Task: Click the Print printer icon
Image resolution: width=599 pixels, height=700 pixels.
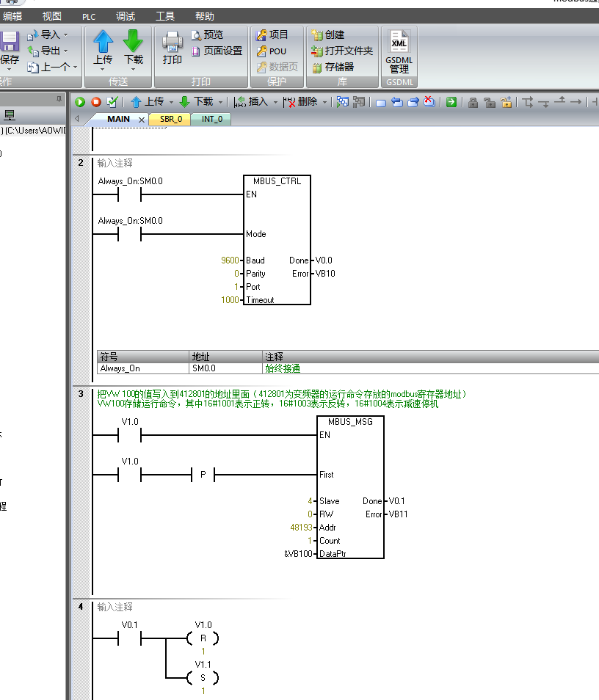Action: pyautogui.click(x=172, y=42)
